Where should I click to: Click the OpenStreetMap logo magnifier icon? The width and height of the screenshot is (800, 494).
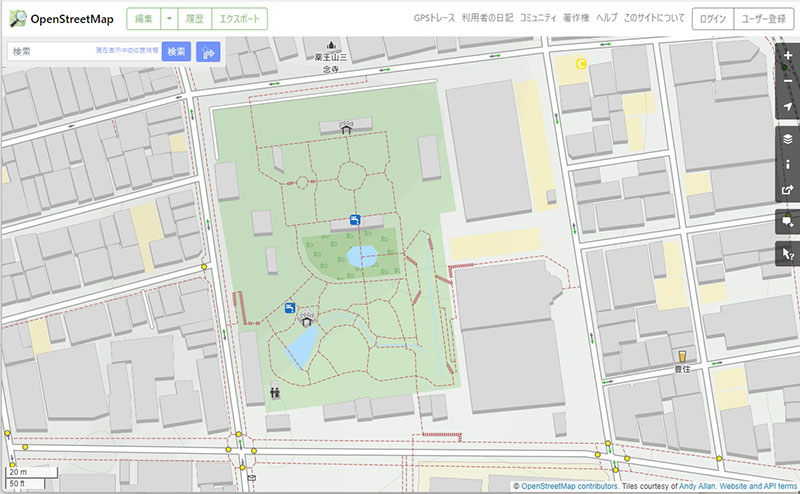click(18, 19)
